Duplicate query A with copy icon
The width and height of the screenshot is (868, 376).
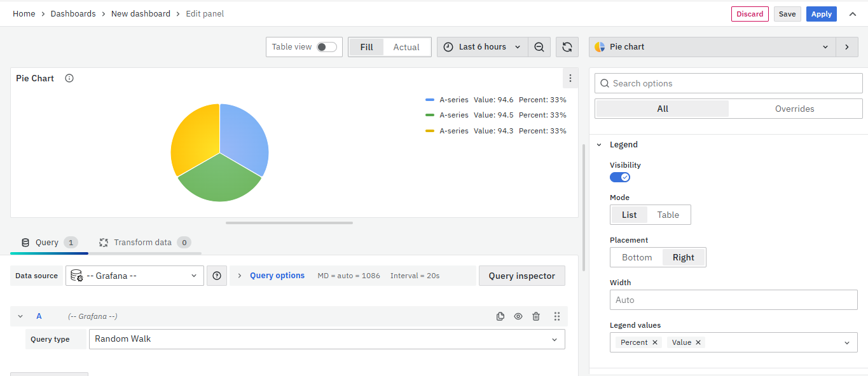tap(500, 316)
